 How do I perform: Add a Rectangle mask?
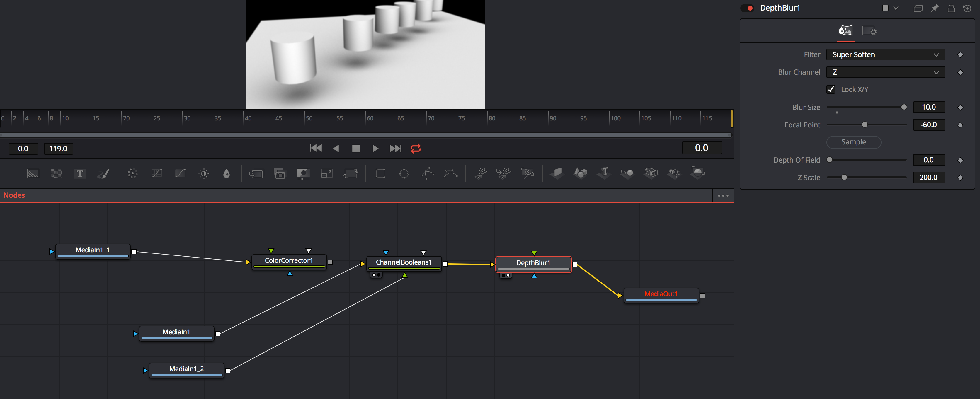[x=380, y=173]
